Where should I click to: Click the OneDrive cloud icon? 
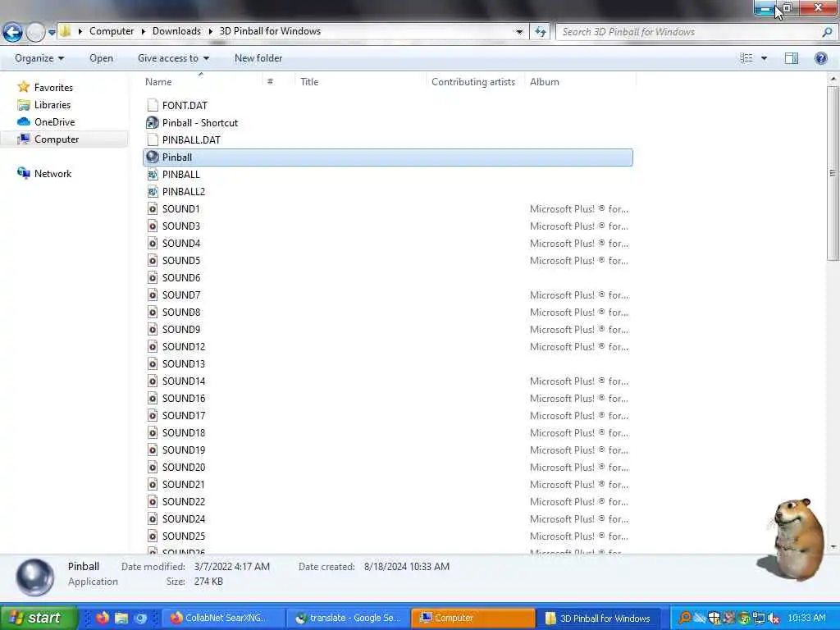point(23,121)
